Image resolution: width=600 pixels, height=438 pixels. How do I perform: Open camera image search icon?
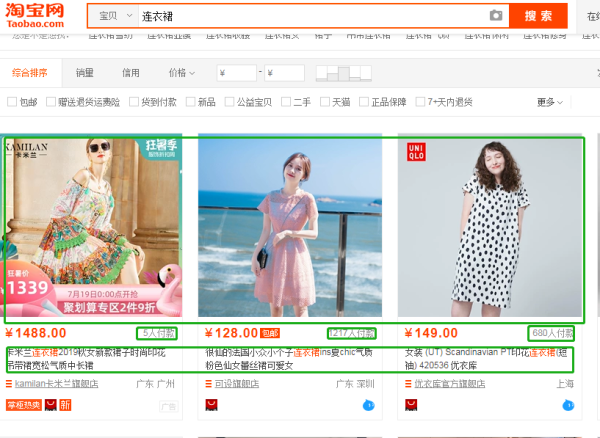point(496,16)
